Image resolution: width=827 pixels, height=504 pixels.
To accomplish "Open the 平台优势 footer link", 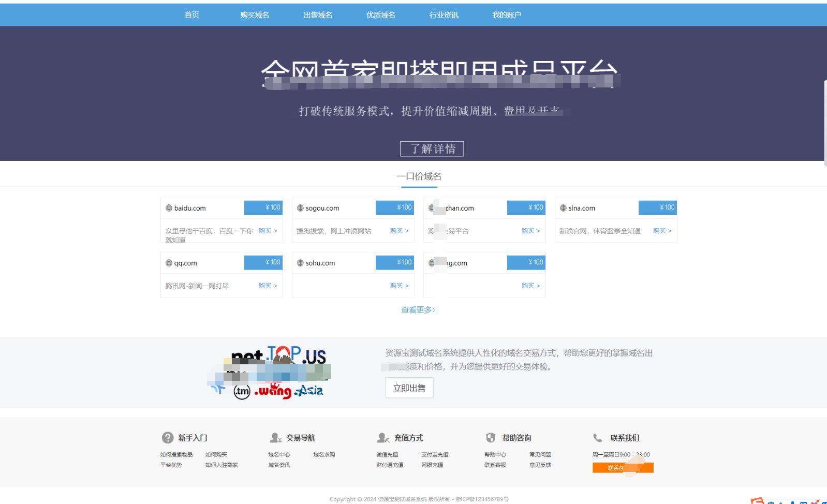I will coord(171,465).
